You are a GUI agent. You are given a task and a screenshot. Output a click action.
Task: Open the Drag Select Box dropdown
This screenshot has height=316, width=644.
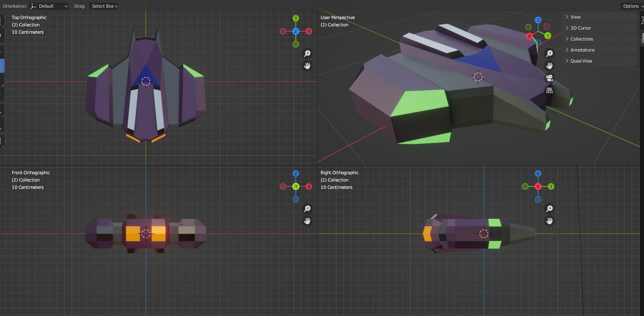tap(104, 6)
